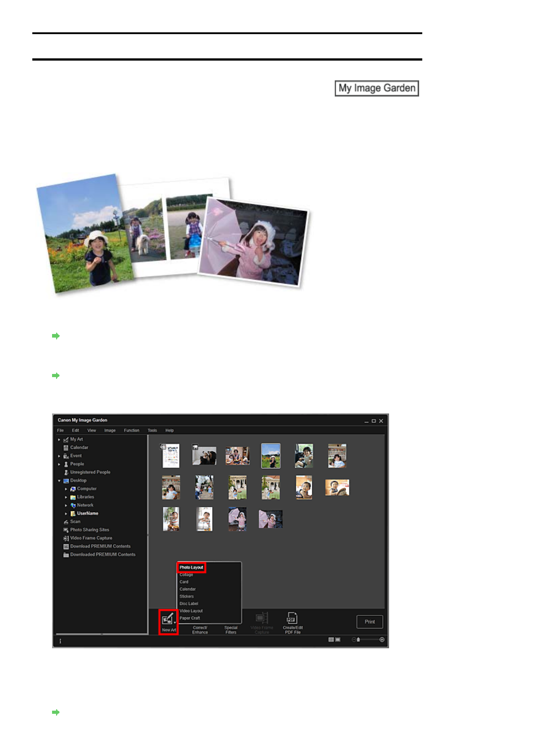Viewport: 534px width, 756px height.
Task: Select Scan in the sidebar
Action: point(75,522)
